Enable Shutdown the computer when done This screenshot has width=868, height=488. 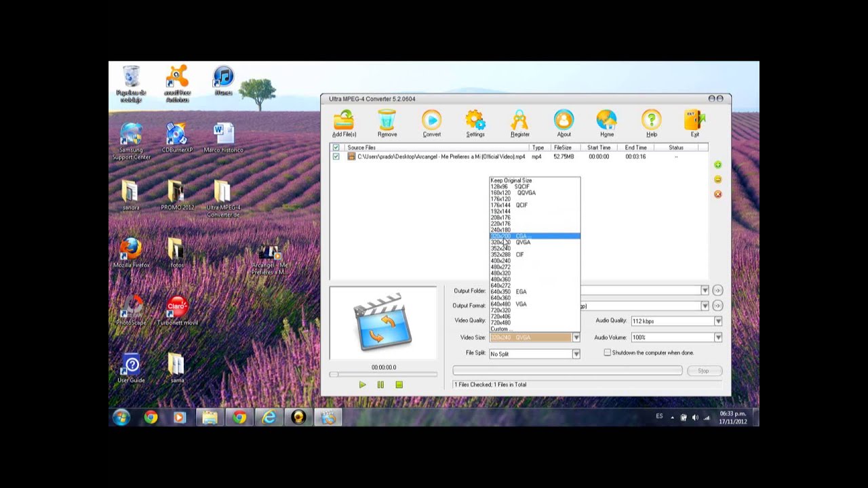click(608, 352)
